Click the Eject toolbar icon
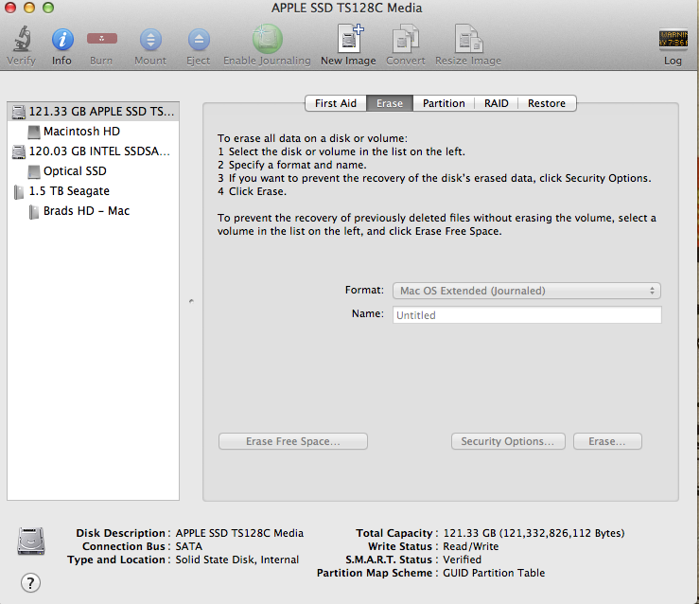Viewport: 700px width, 604px height. 199,40
